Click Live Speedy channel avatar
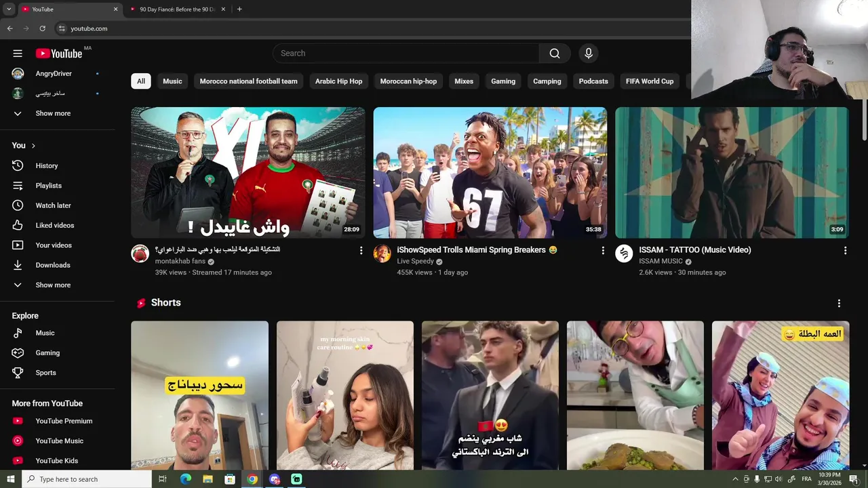The image size is (868, 488). 382,253
